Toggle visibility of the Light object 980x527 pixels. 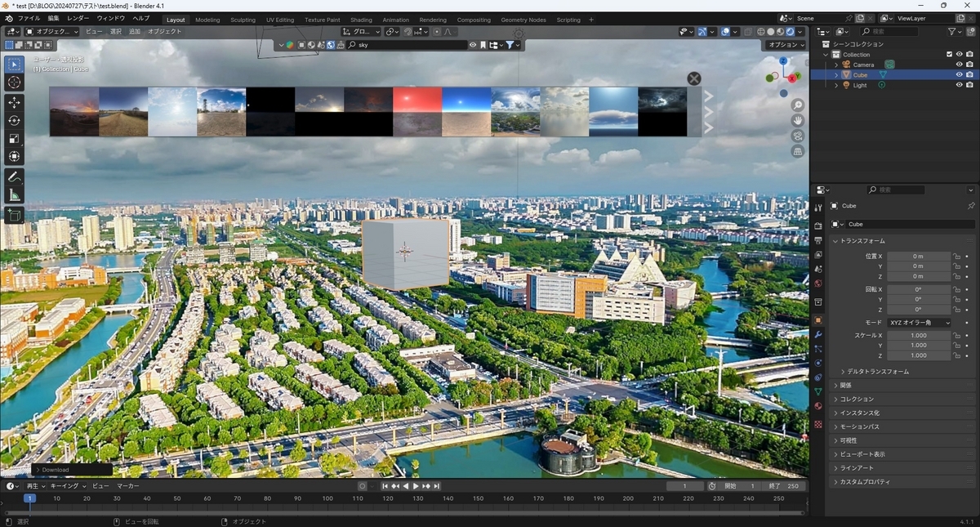[x=959, y=85]
